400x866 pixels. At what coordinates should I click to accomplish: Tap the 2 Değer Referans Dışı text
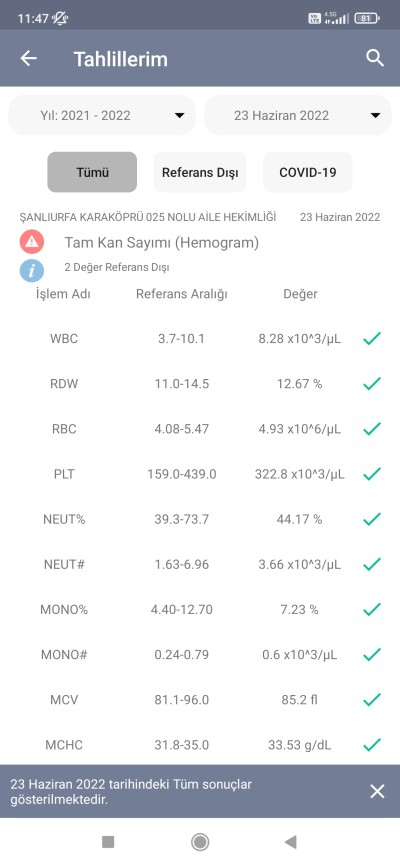click(x=117, y=268)
